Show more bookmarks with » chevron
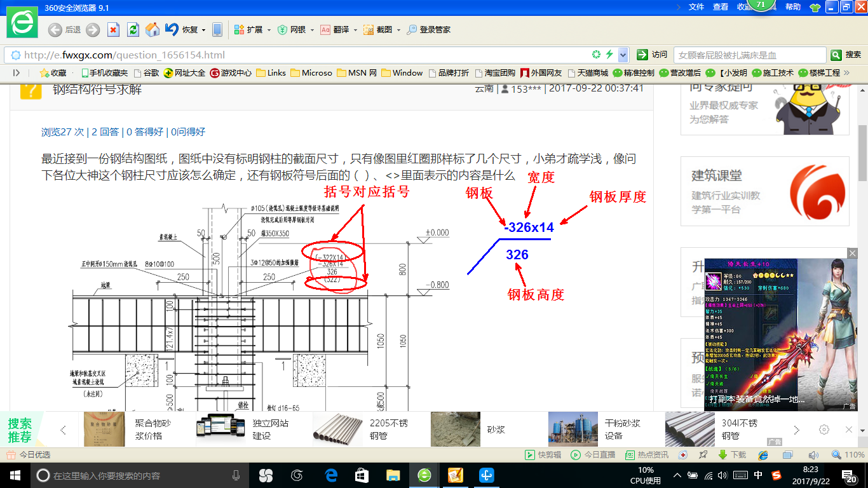 pos(846,73)
